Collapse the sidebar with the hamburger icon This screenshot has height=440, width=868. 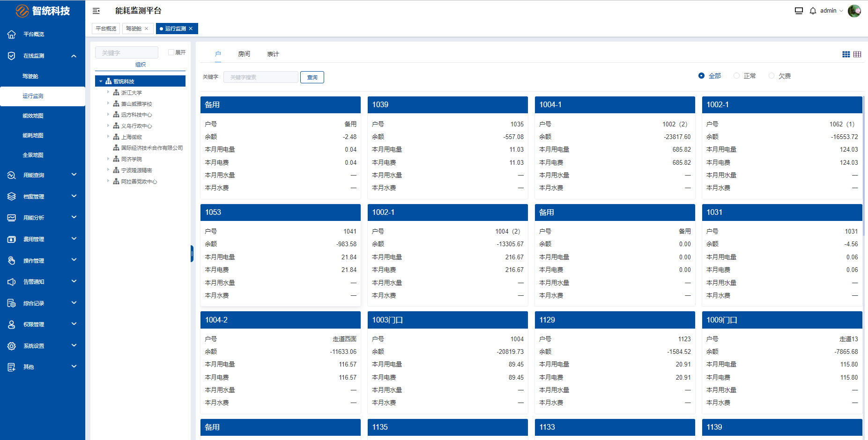point(96,11)
